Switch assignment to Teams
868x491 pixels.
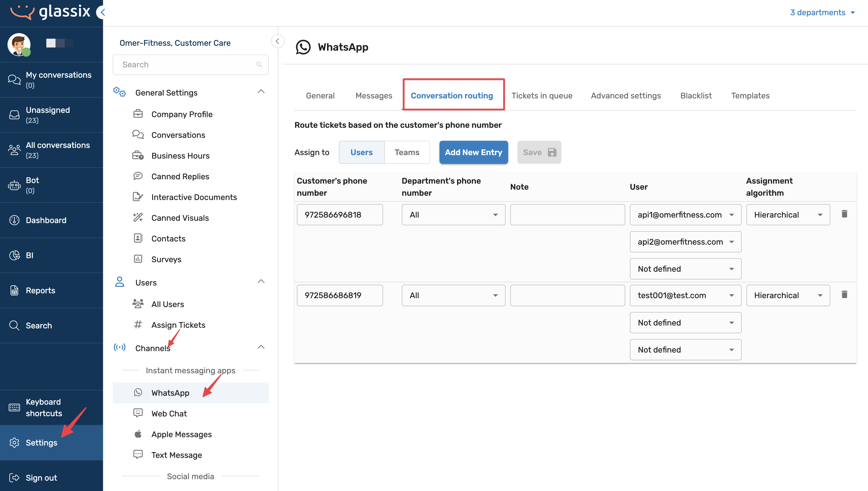[x=407, y=152]
